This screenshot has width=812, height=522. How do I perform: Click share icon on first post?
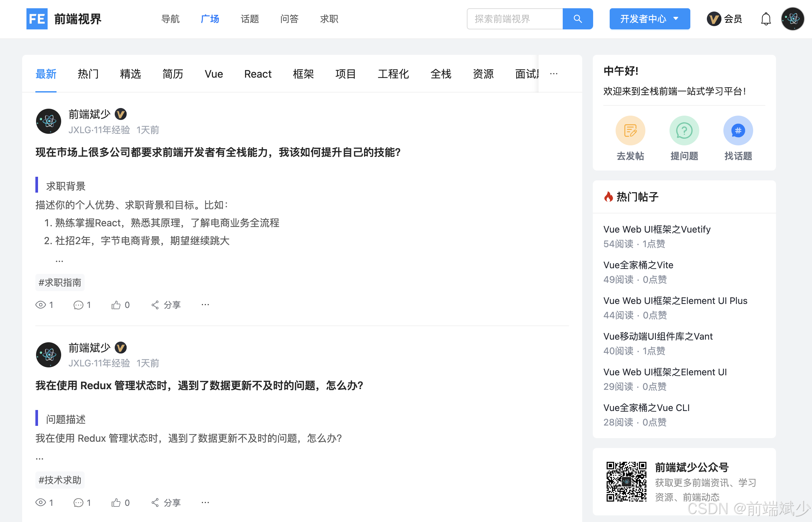[155, 305]
